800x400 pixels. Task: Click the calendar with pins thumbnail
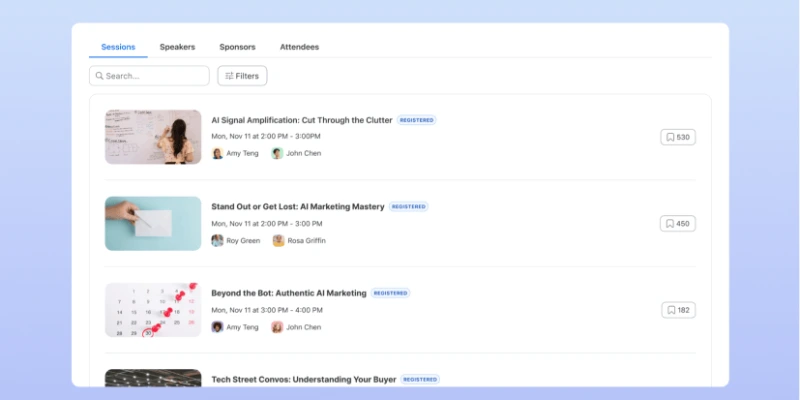click(x=153, y=310)
